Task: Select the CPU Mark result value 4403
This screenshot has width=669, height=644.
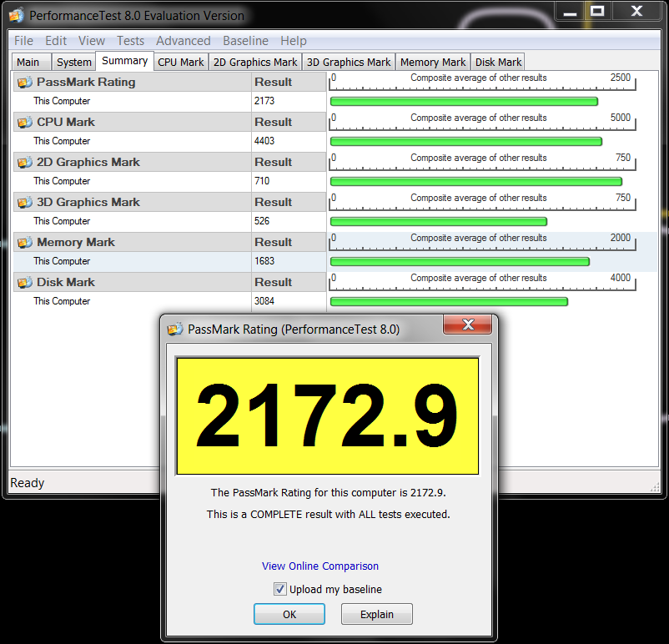Action: (264, 141)
